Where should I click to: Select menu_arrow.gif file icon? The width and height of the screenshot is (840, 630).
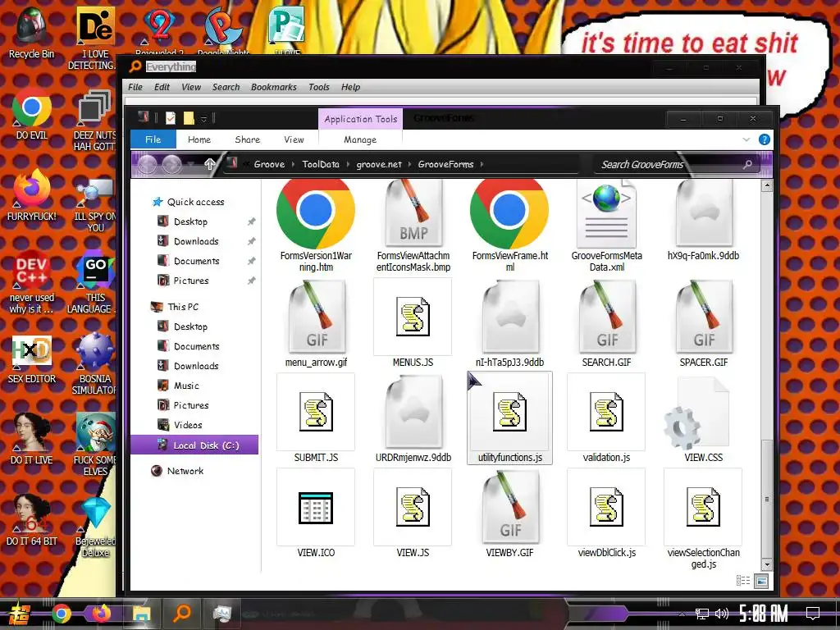316,316
